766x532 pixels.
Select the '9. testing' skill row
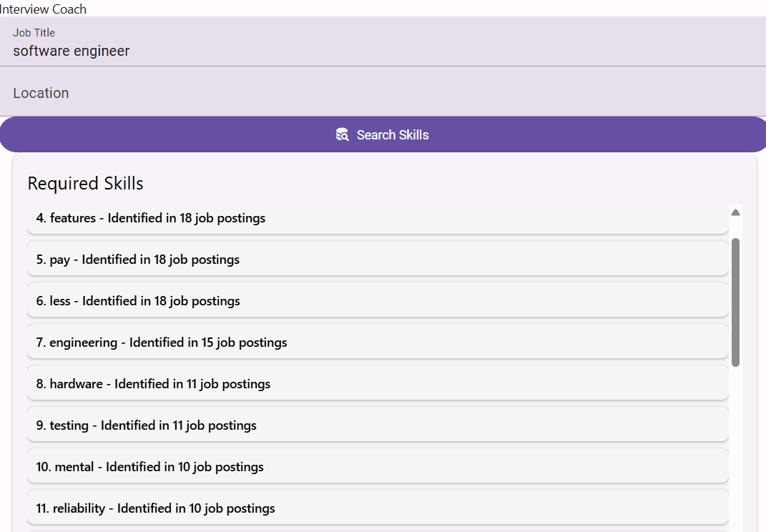click(x=378, y=425)
